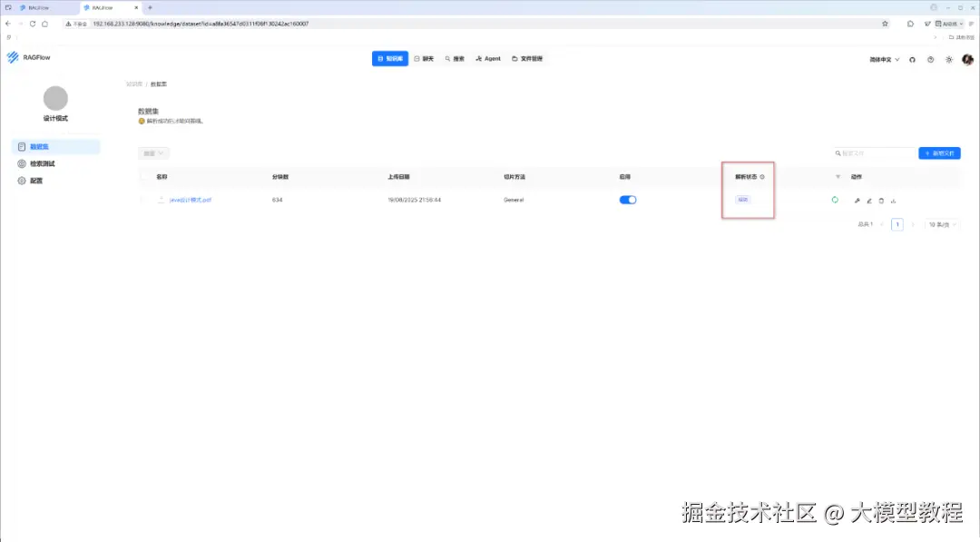The image size is (980, 542).
Task: Click the info icon beside 解析状态
Action: 762,177
